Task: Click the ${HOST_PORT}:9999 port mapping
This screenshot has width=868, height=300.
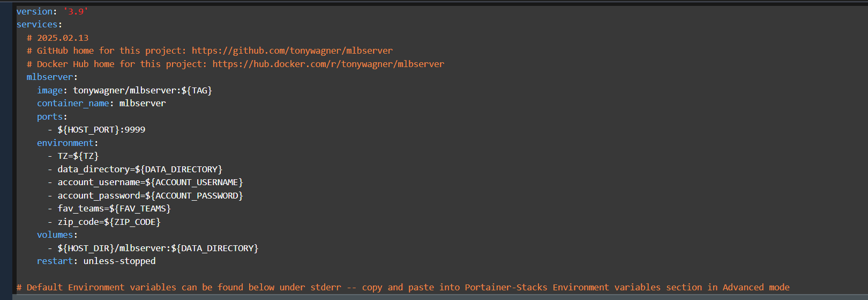Action: 101,130
